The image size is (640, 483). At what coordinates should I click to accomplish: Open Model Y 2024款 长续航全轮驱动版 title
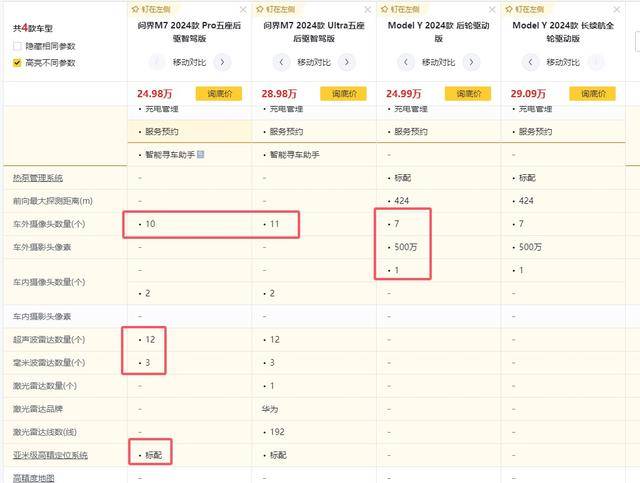point(563,32)
